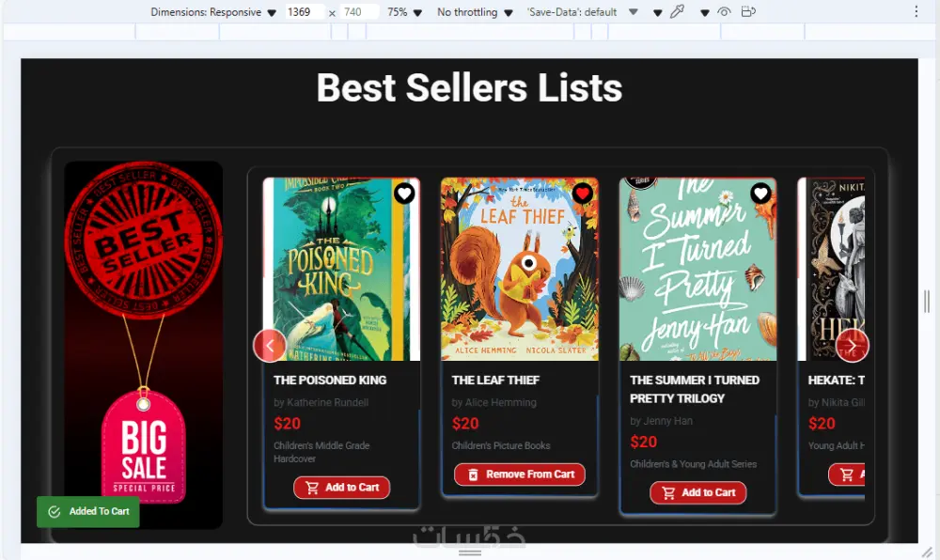Viewport: 940px width, 560px height.
Task: Remove The Leaf Thief from cart
Action: 519,474
